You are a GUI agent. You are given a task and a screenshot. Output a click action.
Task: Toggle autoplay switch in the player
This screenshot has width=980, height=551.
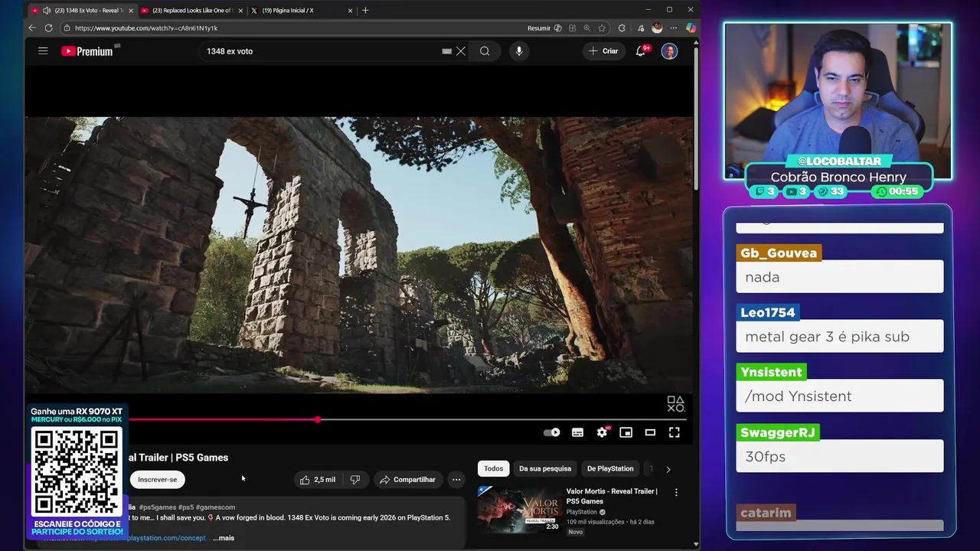552,432
